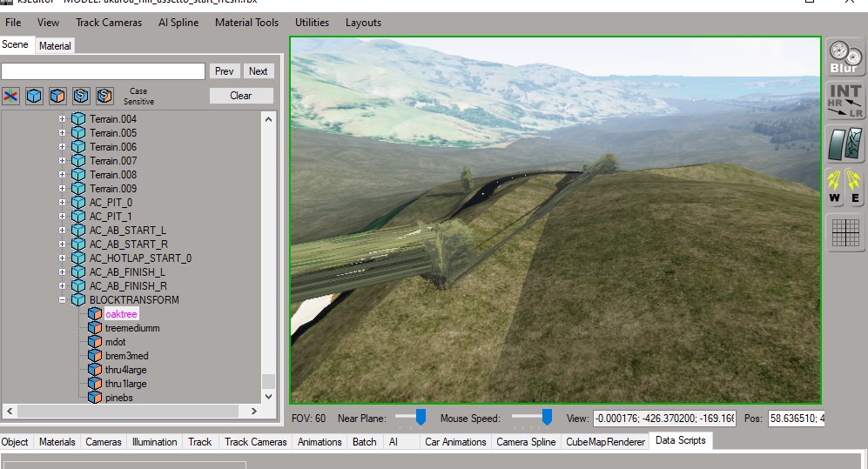Image resolution: width=868 pixels, height=469 pixels.
Task: Click the first blue S cube filter icon
Action: (x=82, y=96)
